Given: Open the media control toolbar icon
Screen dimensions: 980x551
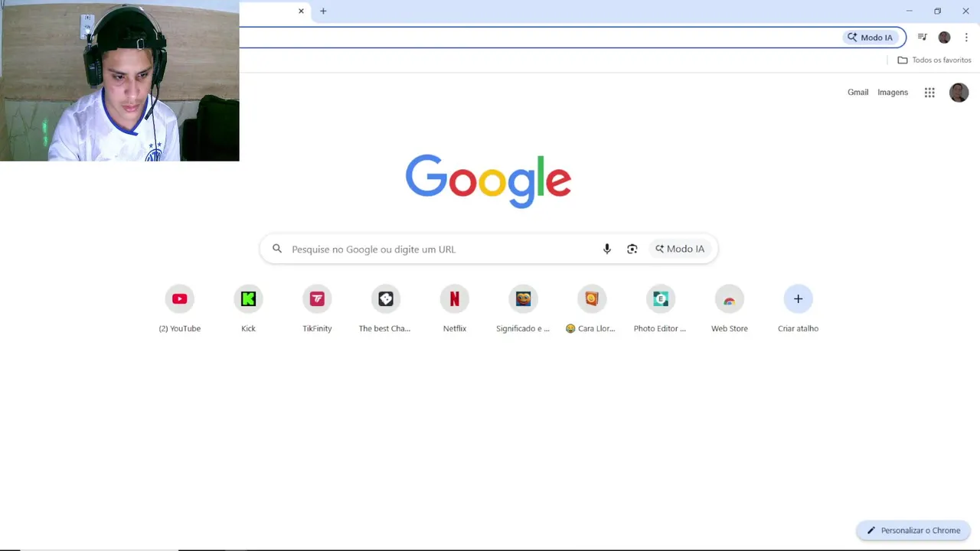Looking at the screenshot, I should coord(923,37).
